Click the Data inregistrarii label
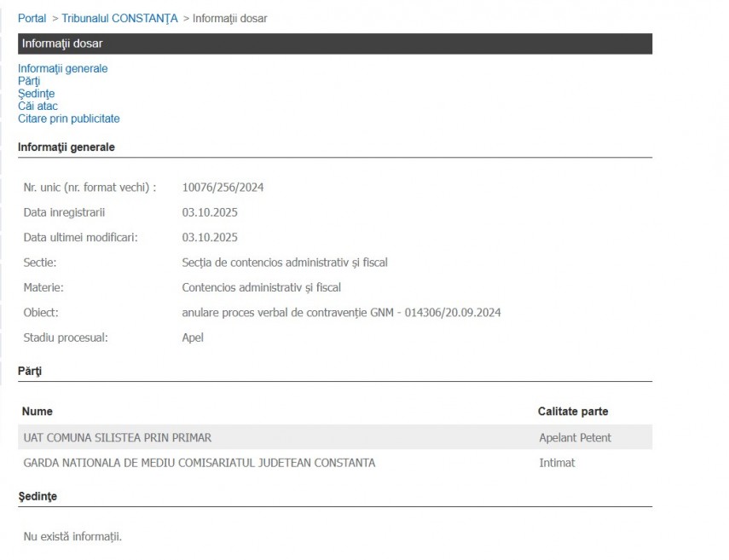The image size is (729, 560). (x=64, y=212)
